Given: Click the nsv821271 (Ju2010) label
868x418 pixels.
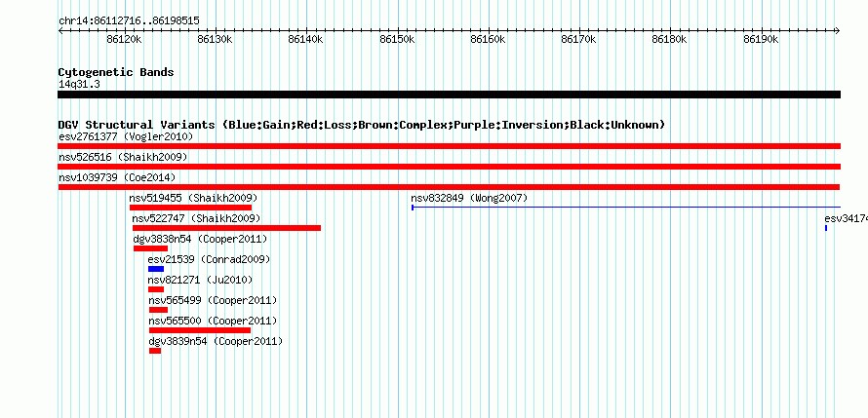Looking at the screenshot, I should pos(200,280).
